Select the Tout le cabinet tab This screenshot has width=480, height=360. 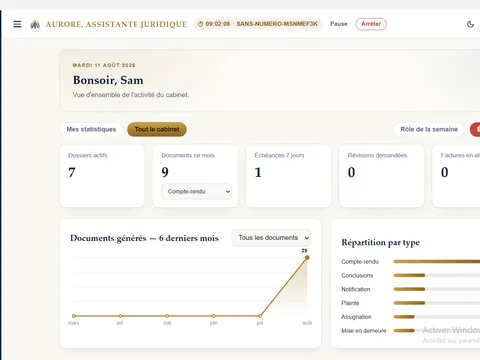[157, 129]
